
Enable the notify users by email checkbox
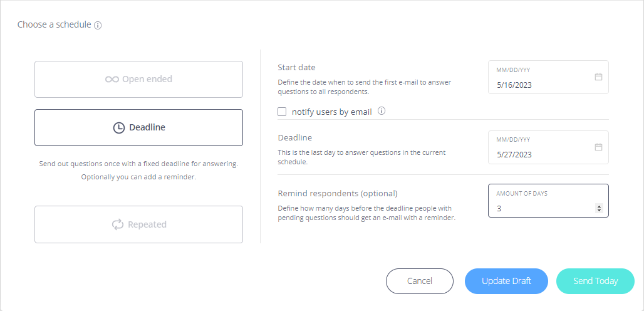[x=282, y=112]
